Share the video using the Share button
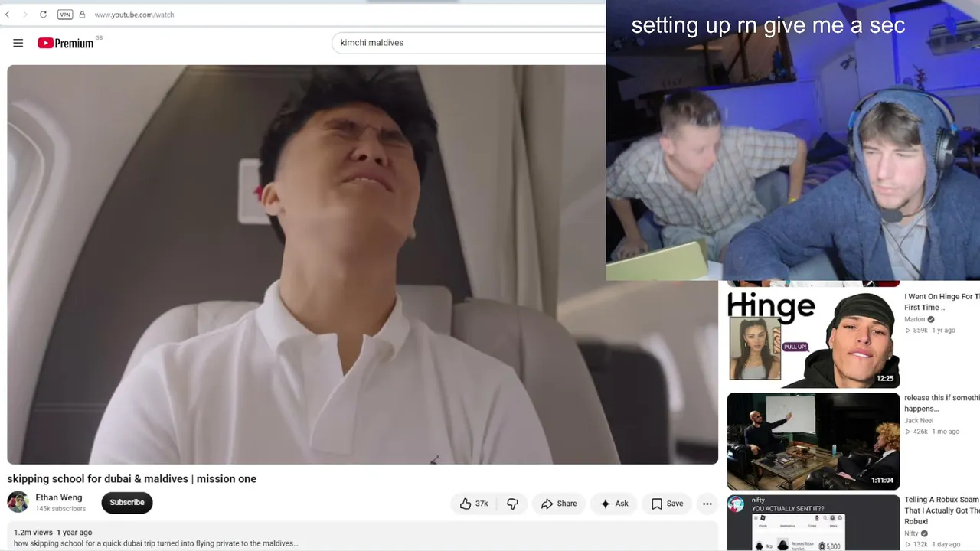The width and height of the screenshot is (980, 551). point(559,504)
